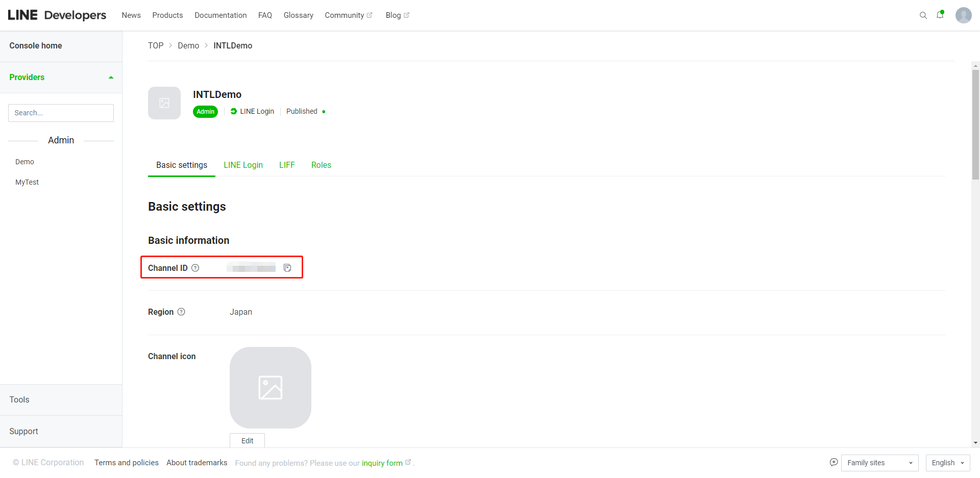Collapse the Providers section arrow

[x=111, y=78]
